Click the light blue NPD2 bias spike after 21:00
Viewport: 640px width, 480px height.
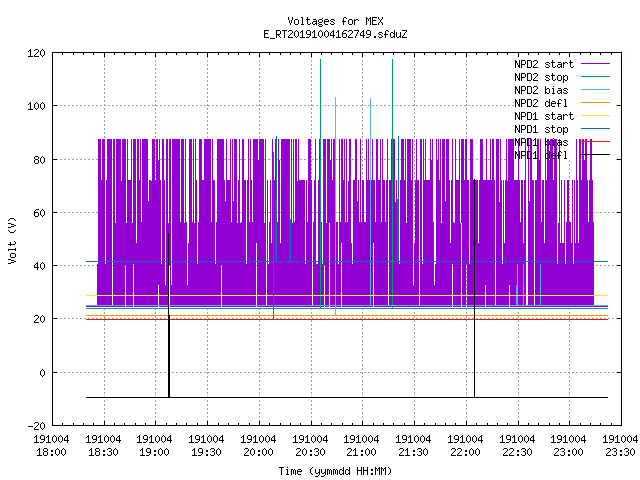click(x=371, y=202)
